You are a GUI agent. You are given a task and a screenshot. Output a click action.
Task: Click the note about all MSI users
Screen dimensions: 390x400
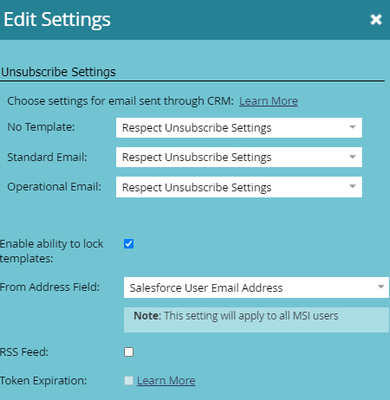tap(236, 316)
